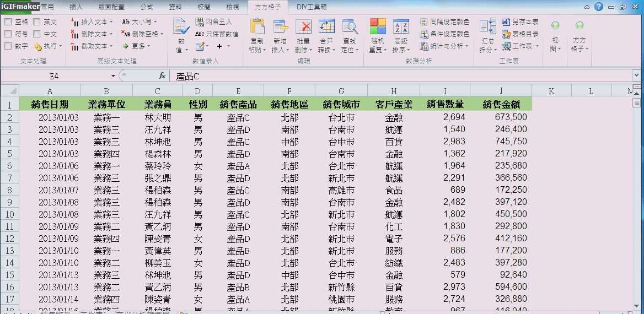Check the 符号 checkbox

pos(8,34)
